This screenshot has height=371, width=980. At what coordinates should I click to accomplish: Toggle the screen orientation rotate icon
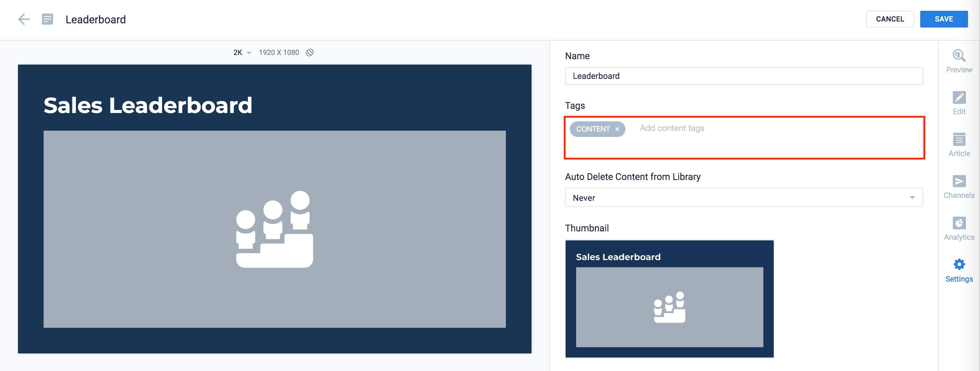coord(310,53)
